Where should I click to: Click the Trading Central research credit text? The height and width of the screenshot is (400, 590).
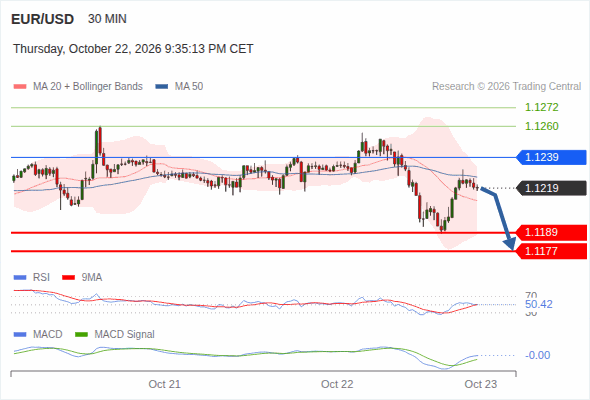(x=506, y=87)
